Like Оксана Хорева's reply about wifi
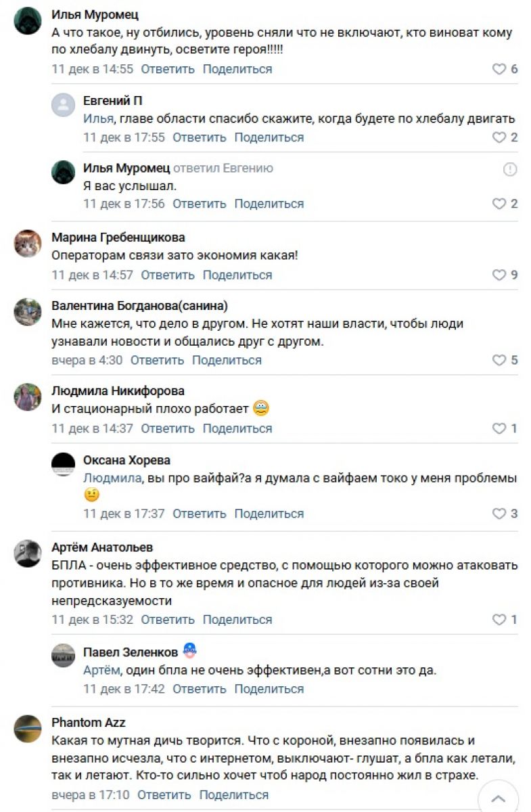The height and width of the screenshot is (812, 531). click(x=499, y=514)
